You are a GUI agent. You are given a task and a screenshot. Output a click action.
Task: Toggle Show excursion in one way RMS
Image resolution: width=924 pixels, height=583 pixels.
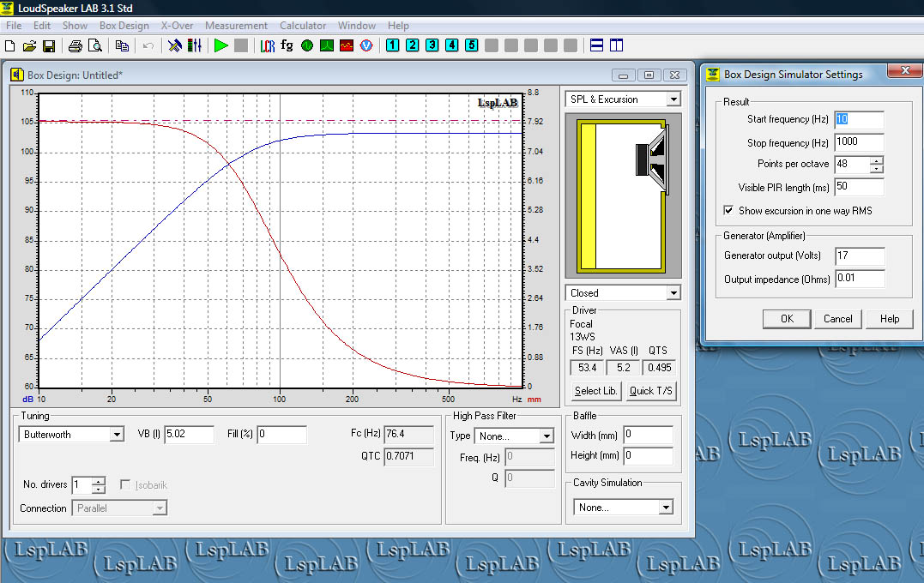click(x=729, y=210)
